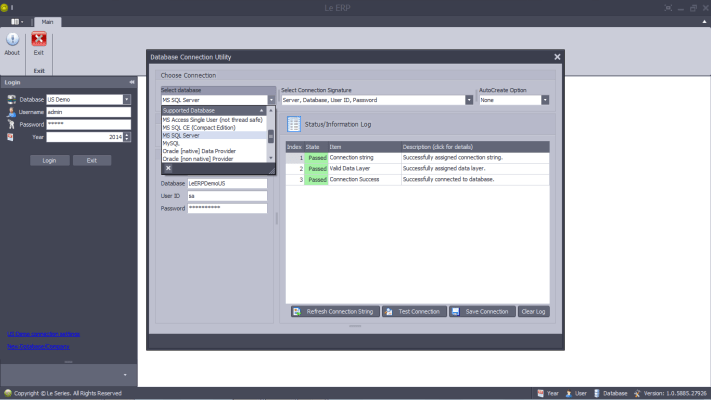The width and height of the screenshot is (711, 400).
Task: Open the AutoCreate Option dropdown
Action: (545, 100)
